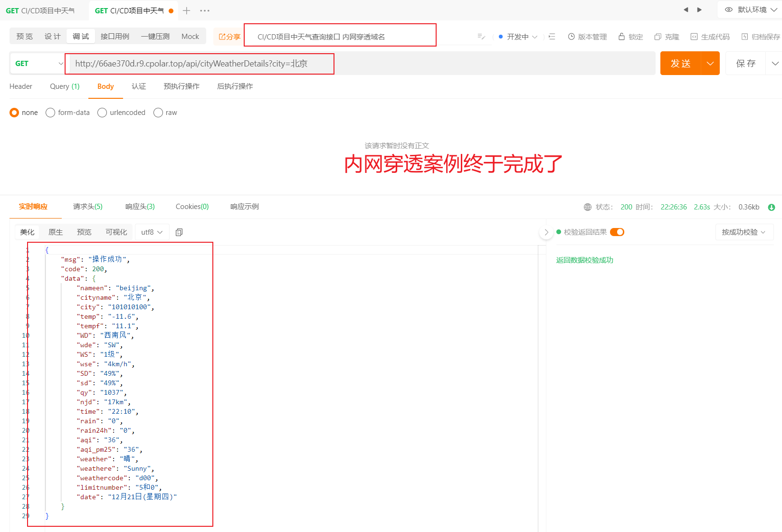Select the none body type radio
Viewport: 782px width, 532px height.
[x=14, y=113]
